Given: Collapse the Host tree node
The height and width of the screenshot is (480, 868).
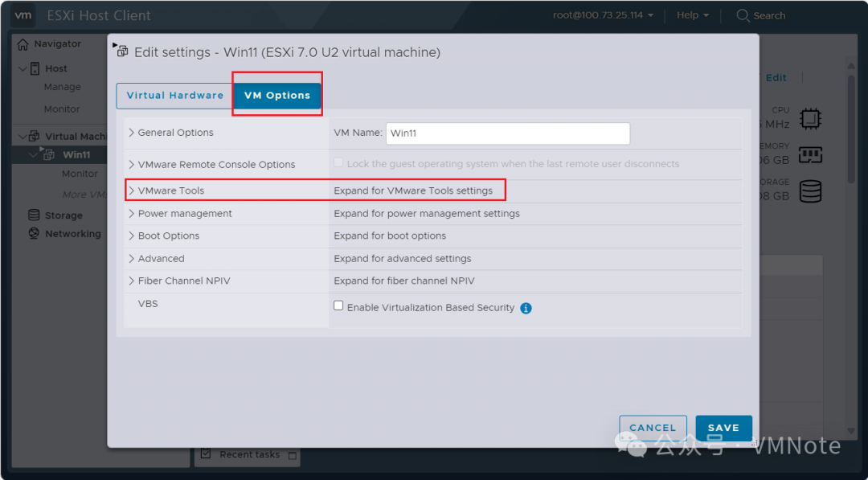Looking at the screenshot, I should tap(23, 68).
